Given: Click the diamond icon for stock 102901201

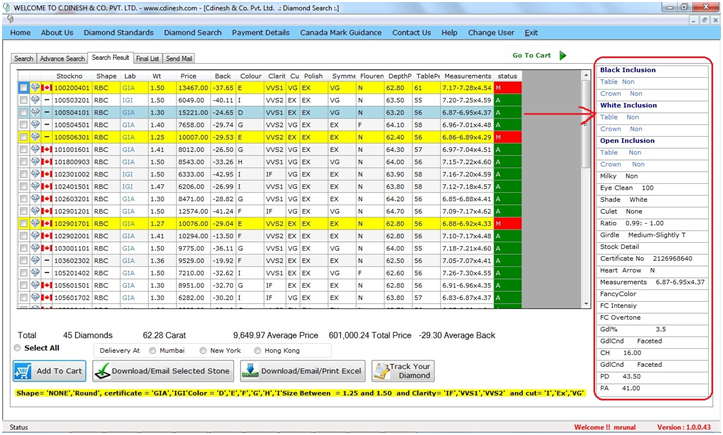Looking at the screenshot, I should (35, 211).
